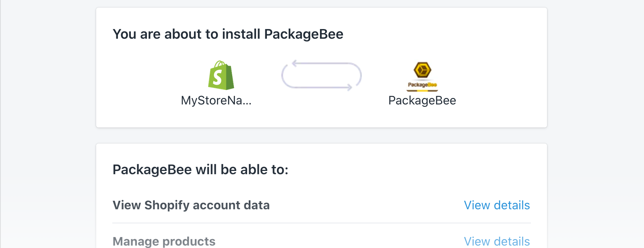644x248 pixels.
Task: Open View details for Manage products
Action: click(497, 241)
